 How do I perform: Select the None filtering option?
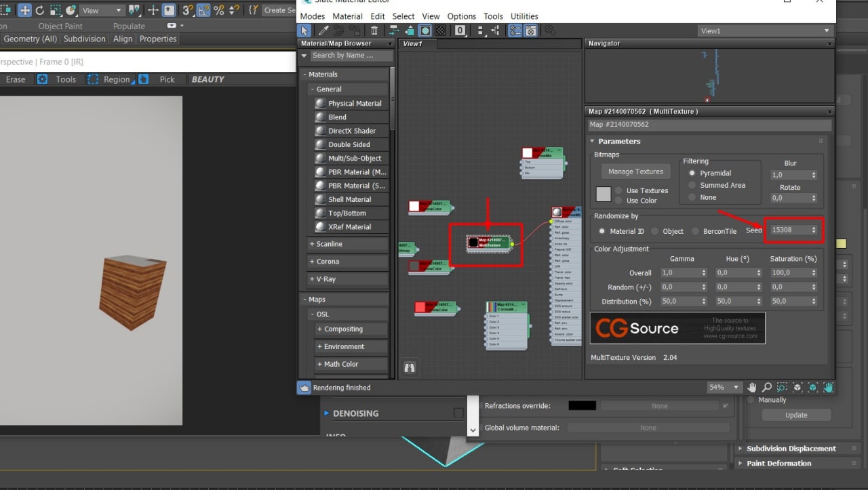[692, 197]
